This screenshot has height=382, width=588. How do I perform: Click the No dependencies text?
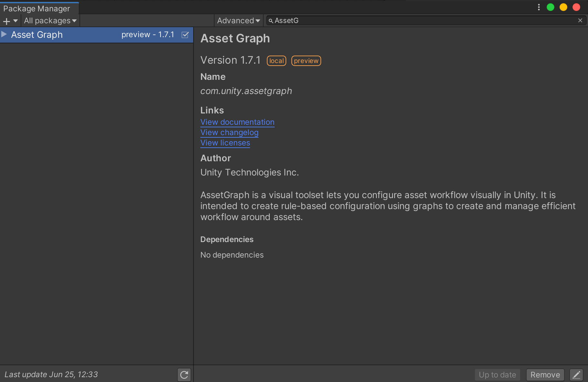tap(232, 255)
